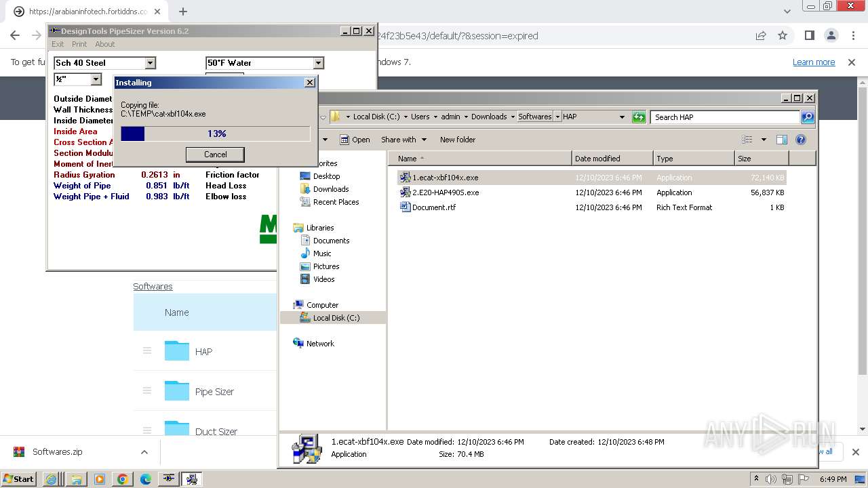Open the Videos library
Screen dimensions: 868x488
point(323,279)
